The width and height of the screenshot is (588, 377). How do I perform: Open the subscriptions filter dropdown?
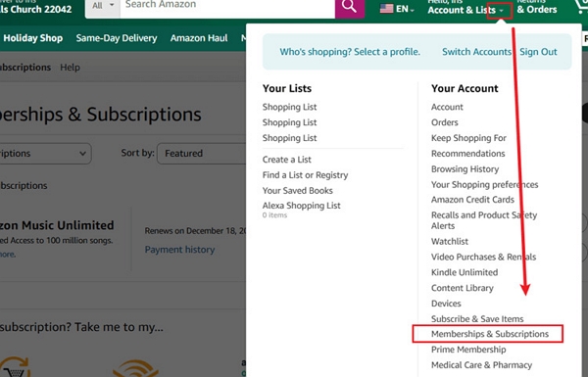45,154
